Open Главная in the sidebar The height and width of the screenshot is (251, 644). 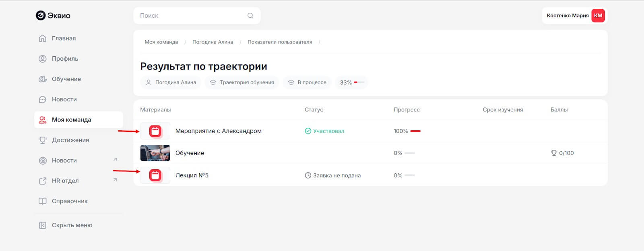pyautogui.click(x=78, y=38)
